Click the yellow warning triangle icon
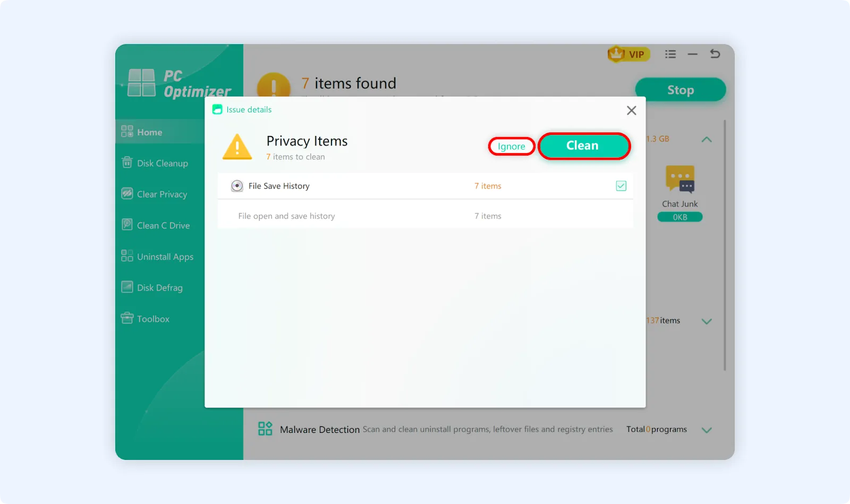This screenshot has width=850, height=504. point(237,147)
